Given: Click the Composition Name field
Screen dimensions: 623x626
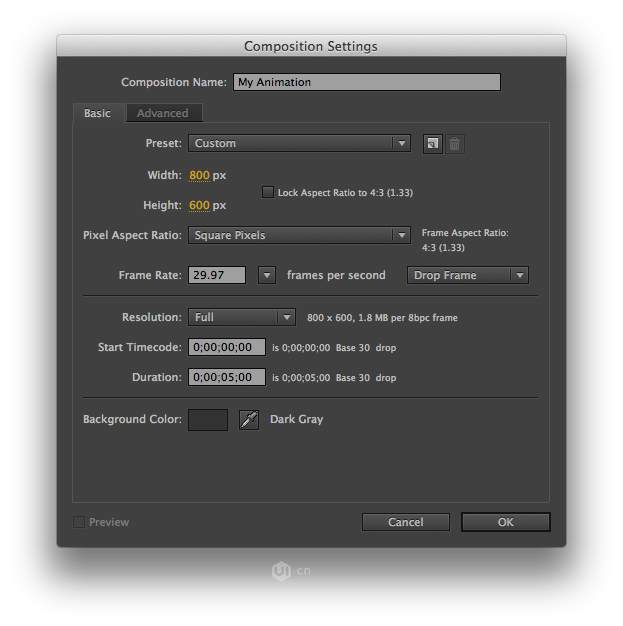Looking at the screenshot, I should coord(367,82).
